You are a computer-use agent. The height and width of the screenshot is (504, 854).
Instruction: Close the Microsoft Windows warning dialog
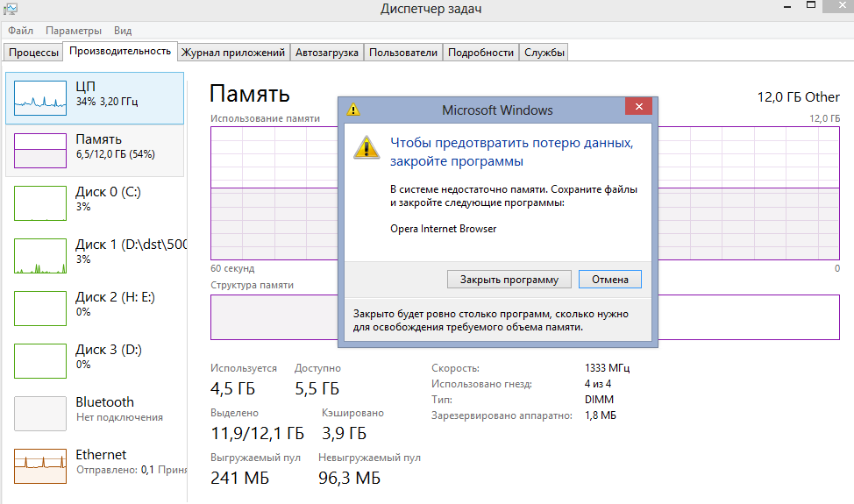[x=639, y=106]
